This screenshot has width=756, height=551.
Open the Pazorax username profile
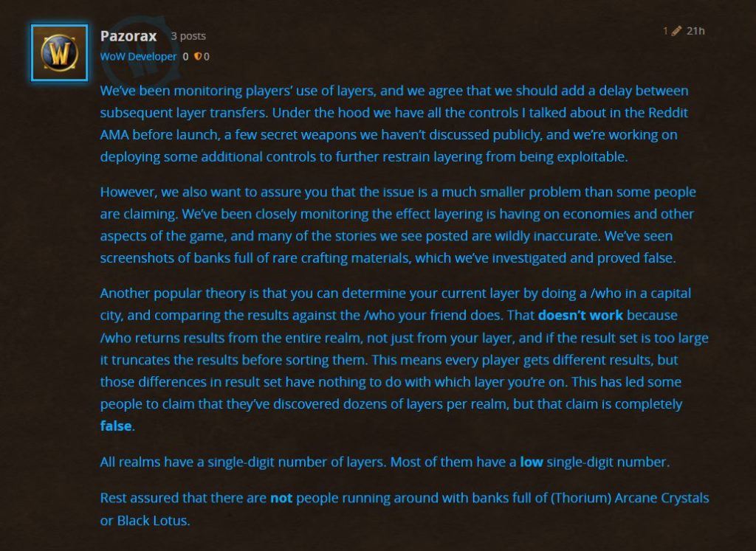click(128, 36)
